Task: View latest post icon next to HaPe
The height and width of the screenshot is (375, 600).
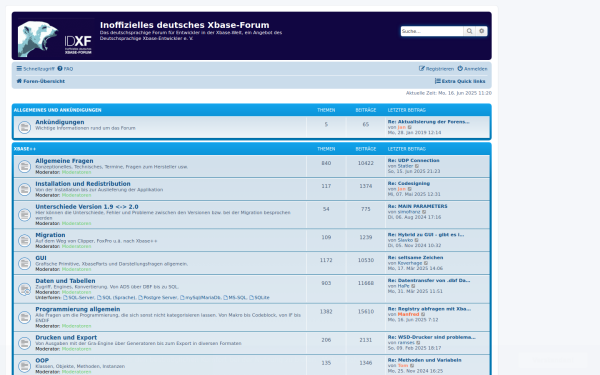Action: tap(413, 286)
